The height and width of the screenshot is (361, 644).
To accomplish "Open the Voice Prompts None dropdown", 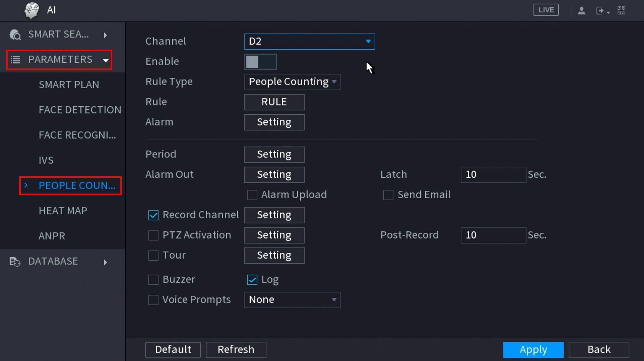I will (292, 300).
